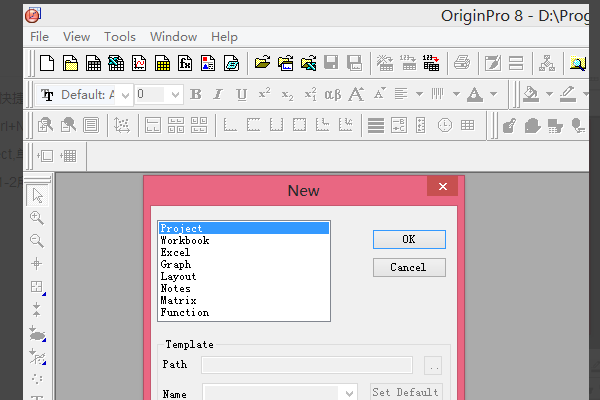Select Function in the New list
600x400 pixels.
[244, 312]
